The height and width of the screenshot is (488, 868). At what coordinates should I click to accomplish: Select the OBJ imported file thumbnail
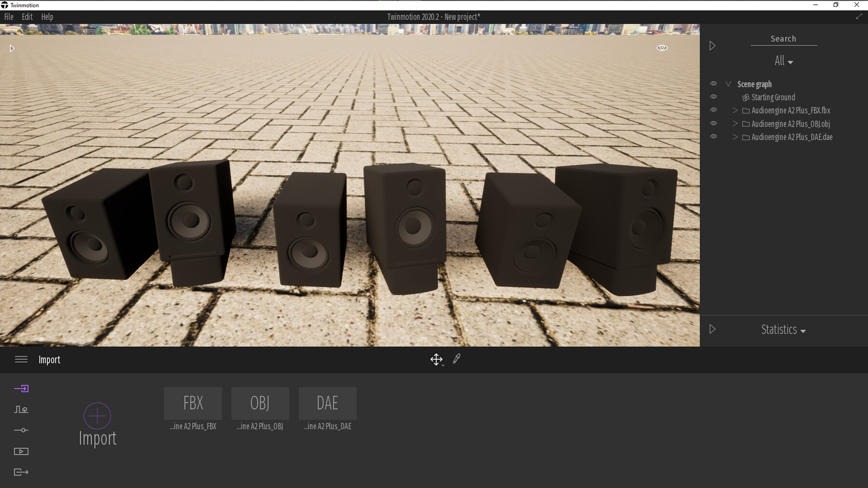point(260,403)
